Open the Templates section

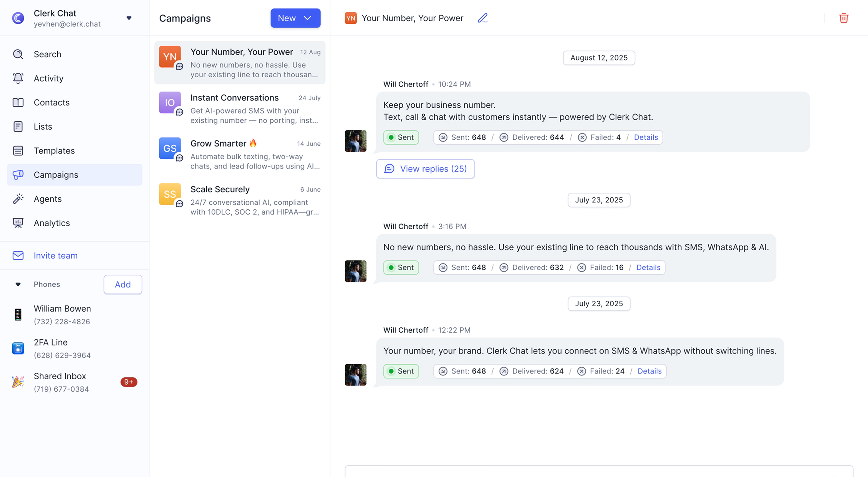click(x=54, y=151)
